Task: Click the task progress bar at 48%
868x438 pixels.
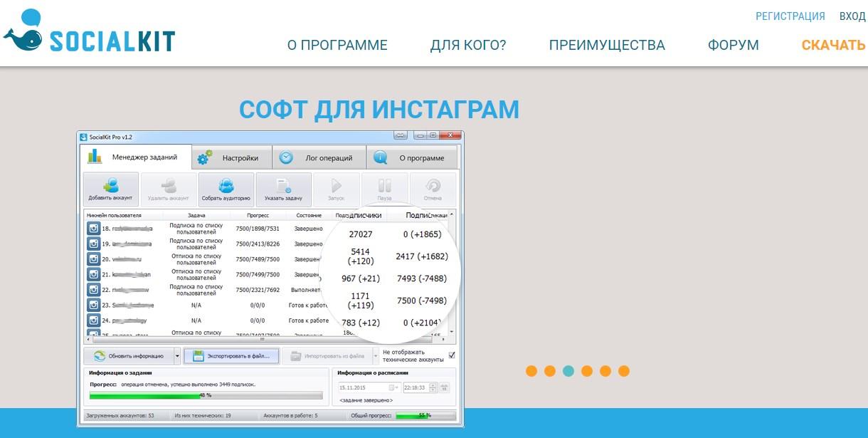Action: tap(206, 395)
